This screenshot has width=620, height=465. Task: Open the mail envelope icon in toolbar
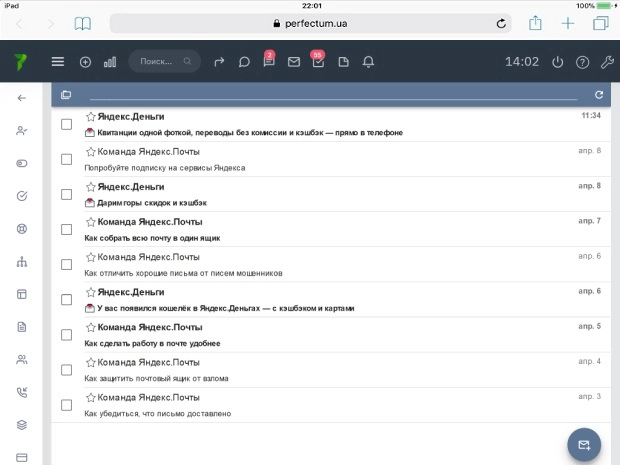pos(294,62)
